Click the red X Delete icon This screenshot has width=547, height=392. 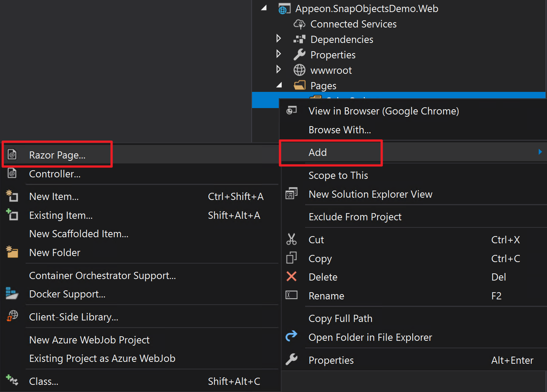[x=291, y=277]
